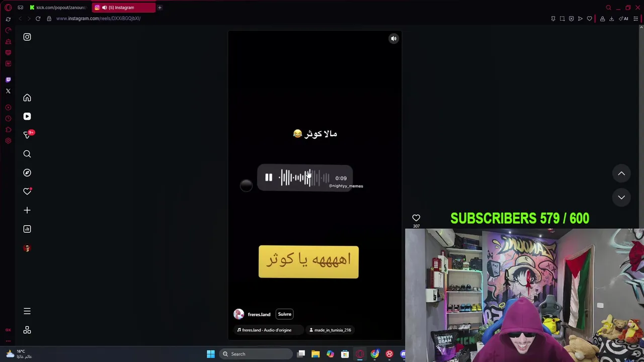Open the GX Corner gamepad icon
Screen dimensions: 644x362
(20, 8)
